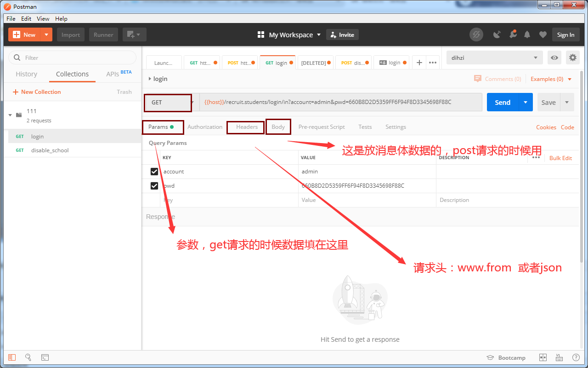This screenshot has height=368, width=588.
Task: Open the File menu
Action: click(x=11, y=19)
